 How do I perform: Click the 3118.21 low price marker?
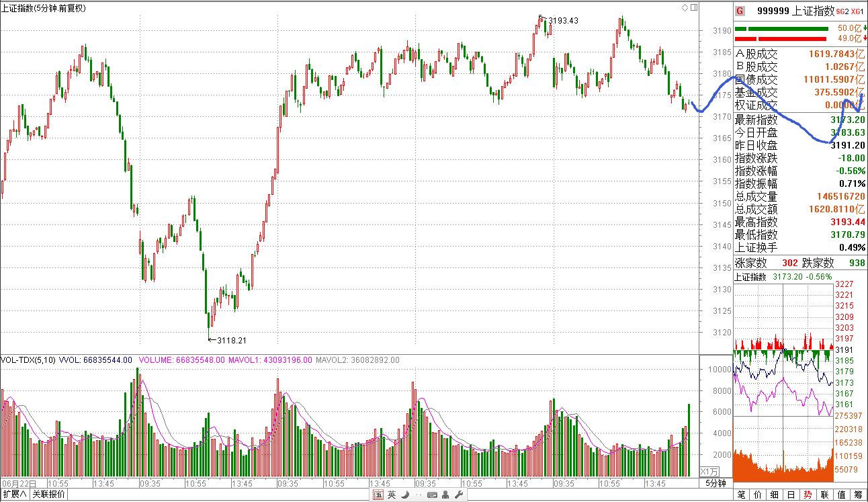click(232, 341)
